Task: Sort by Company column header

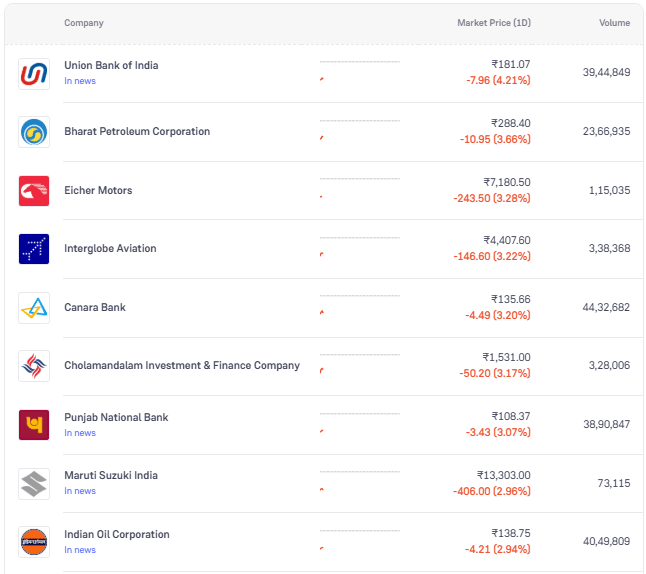Action: click(83, 23)
